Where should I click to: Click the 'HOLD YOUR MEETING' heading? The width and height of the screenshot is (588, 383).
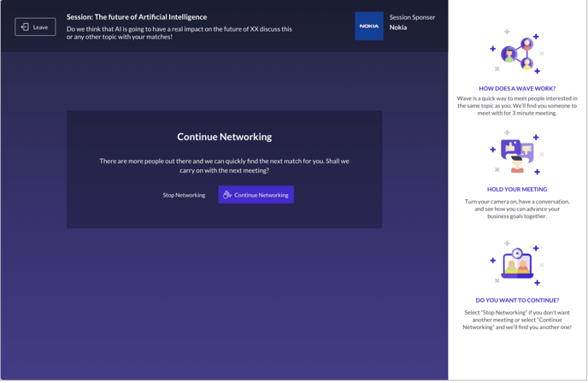517,190
